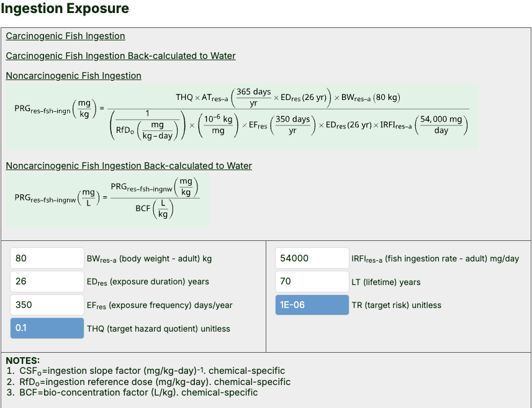Click the adult body weight input field
Viewport: 532px width, 408px height.
pyautogui.click(x=47, y=258)
